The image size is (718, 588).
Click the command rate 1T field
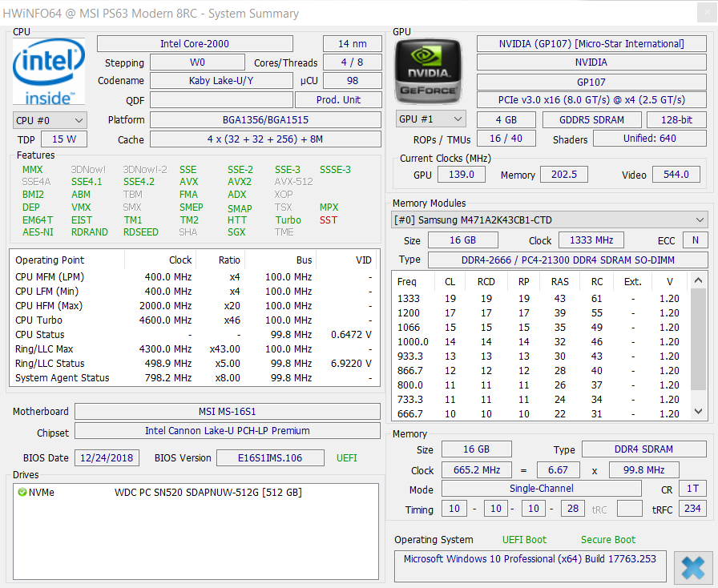coord(692,489)
